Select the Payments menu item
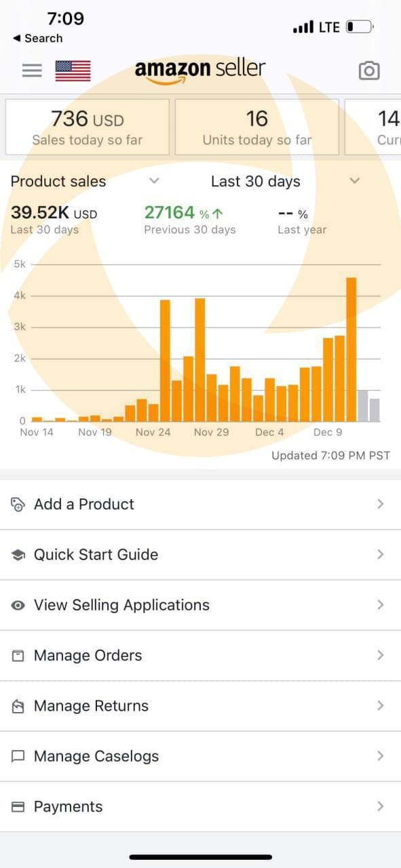Viewport: 401px width, 868px height. [x=200, y=807]
